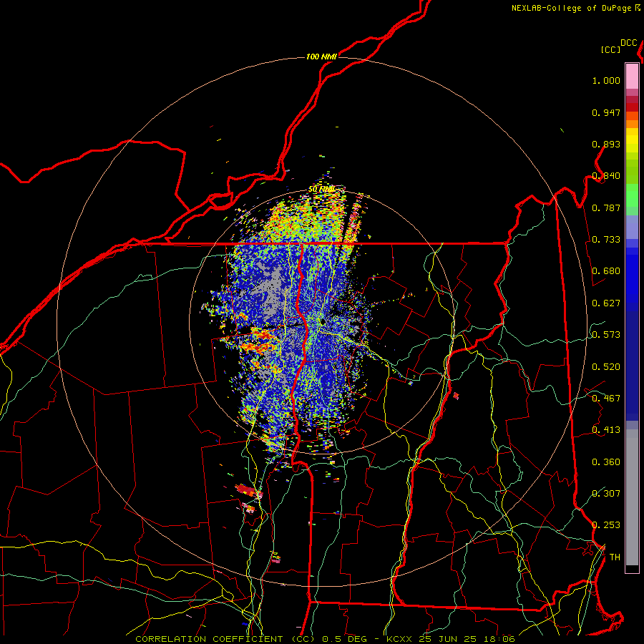Pick the black TH segment at bar bottom
Screen dimensions: 644x644
click(x=632, y=568)
